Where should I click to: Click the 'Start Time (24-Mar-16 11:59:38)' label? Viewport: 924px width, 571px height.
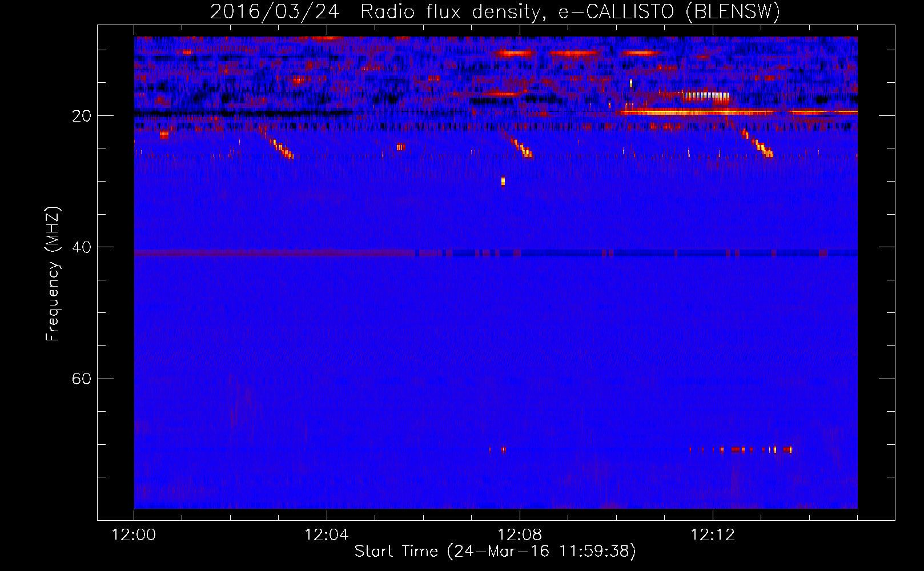point(495,552)
